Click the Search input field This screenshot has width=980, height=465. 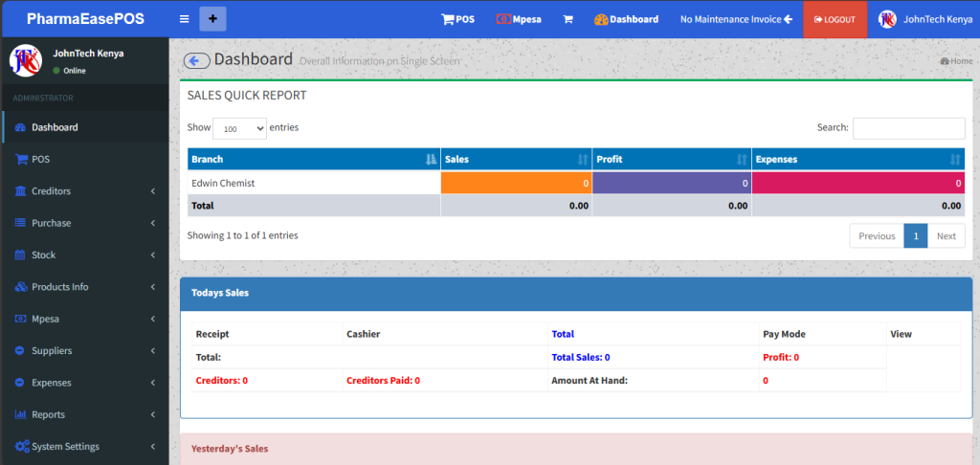point(908,128)
